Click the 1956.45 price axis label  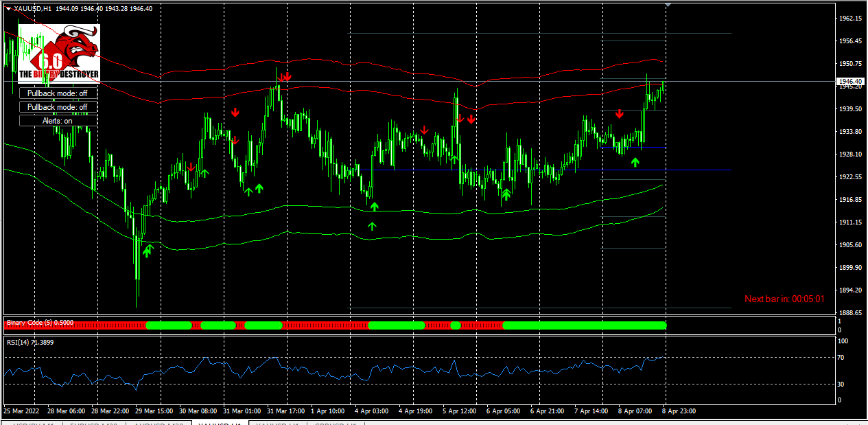click(852, 41)
